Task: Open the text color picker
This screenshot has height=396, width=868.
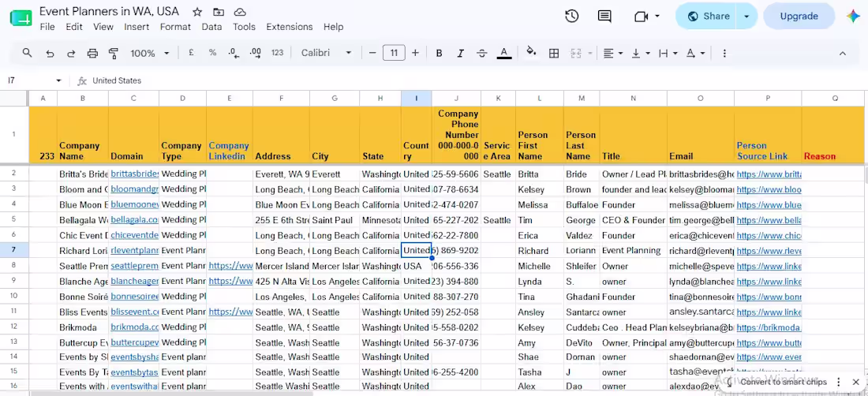Action: (503, 53)
